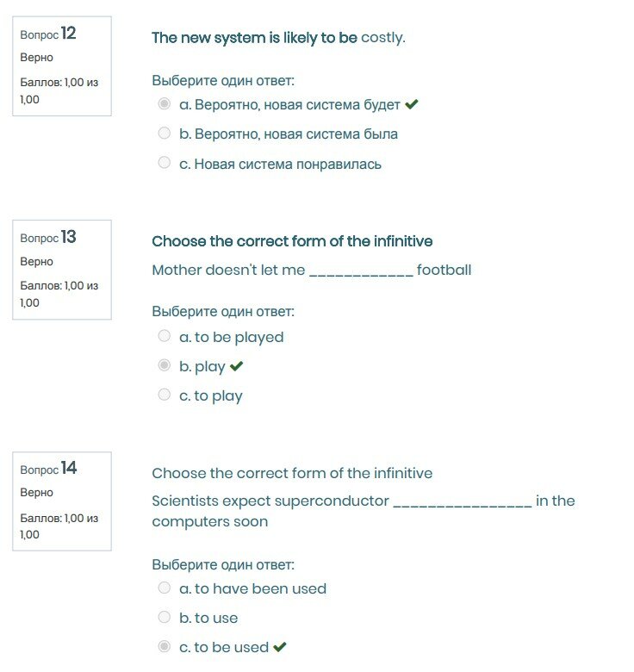Click the 'Вопрос 12' info box
This screenshot has height=672, width=634.
[62, 65]
